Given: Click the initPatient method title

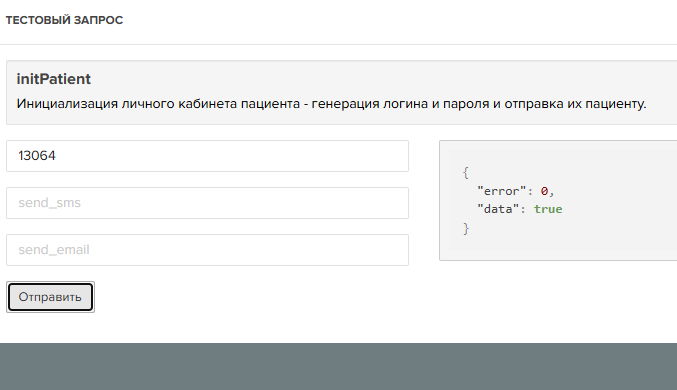Looking at the screenshot, I should click(x=54, y=79).
